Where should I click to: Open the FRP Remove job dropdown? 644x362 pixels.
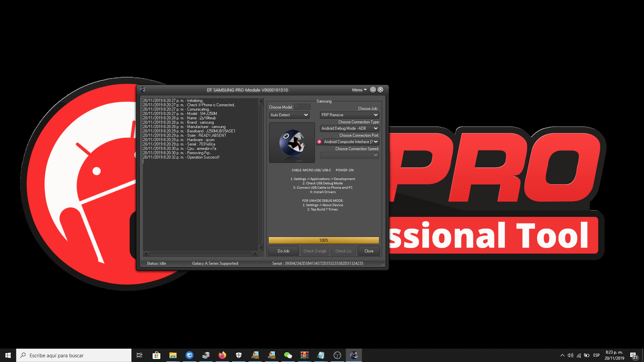coord(350,115)
